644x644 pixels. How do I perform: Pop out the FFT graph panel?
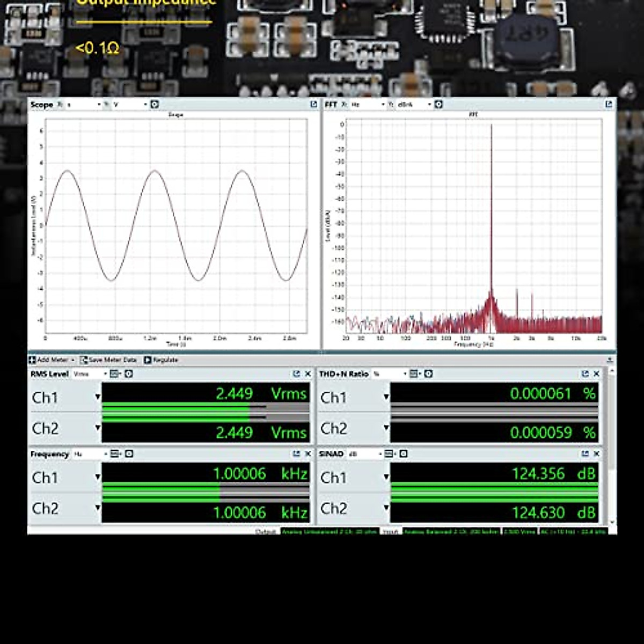[x=609, y=104]
